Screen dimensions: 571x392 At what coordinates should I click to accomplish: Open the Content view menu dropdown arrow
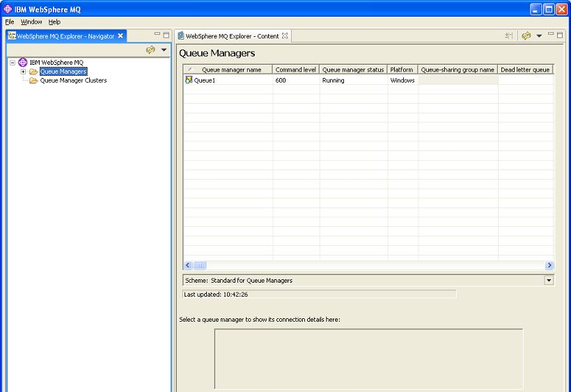point(540,36)
